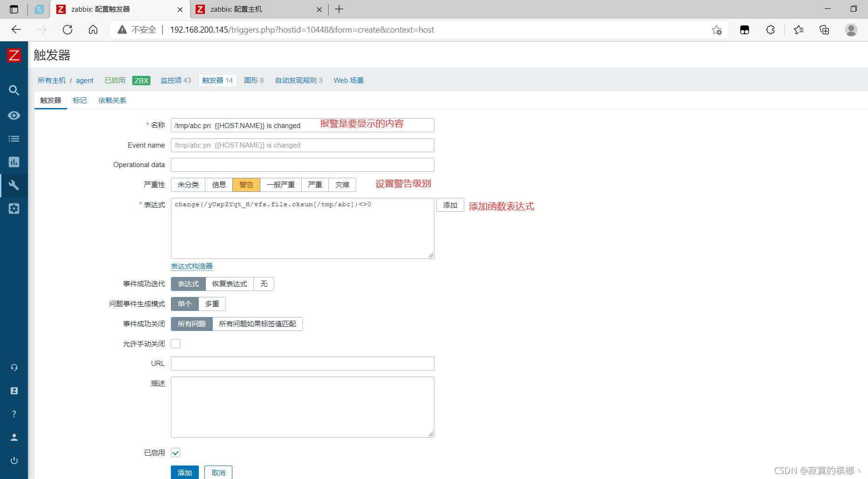Select 信息 severity
The width and height of the screenshot is (868, 479).
tap(219, 185)
